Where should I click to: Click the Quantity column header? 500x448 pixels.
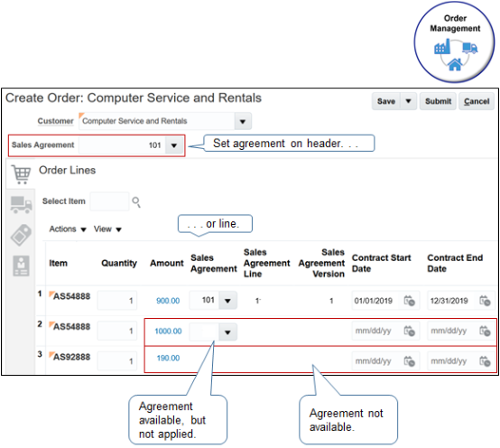click(119, 263)
